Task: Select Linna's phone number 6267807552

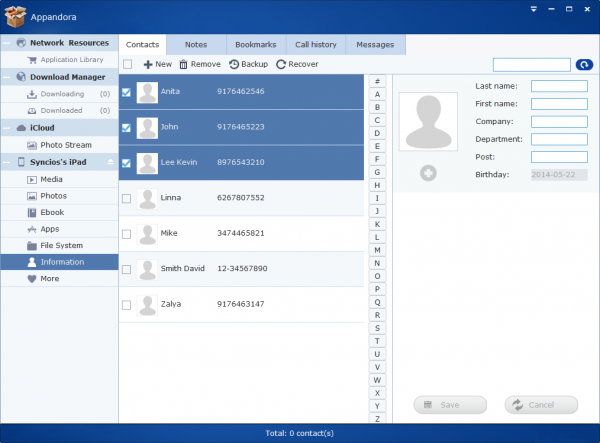Action: (241, 198)
